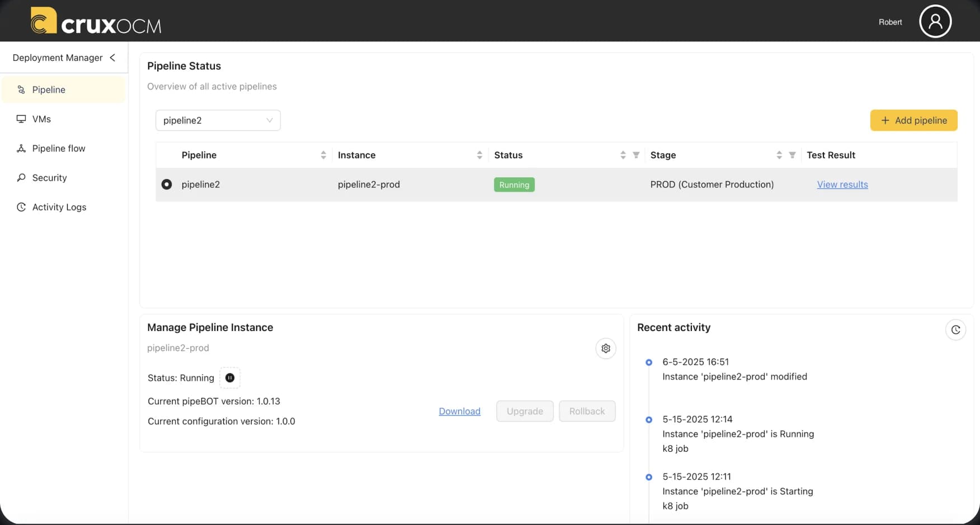Open the Status column filter icon
This screenshot has height=525, width=980.
tap(636, 155)
